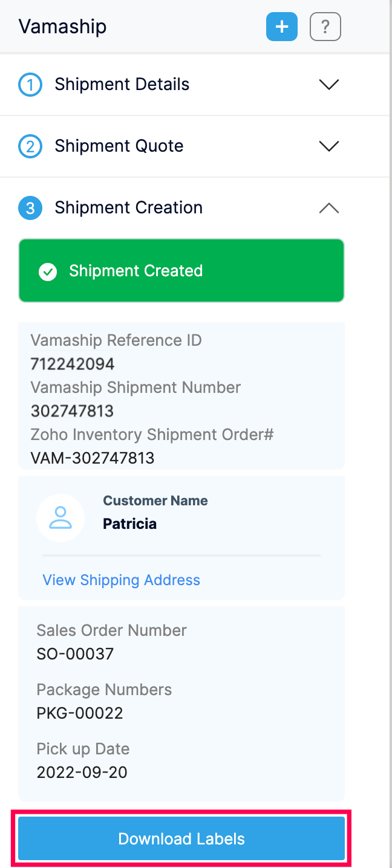Expand the Shipment Quote chevron
The height and width of the screenshot is (868, 392).
point(328,146)
